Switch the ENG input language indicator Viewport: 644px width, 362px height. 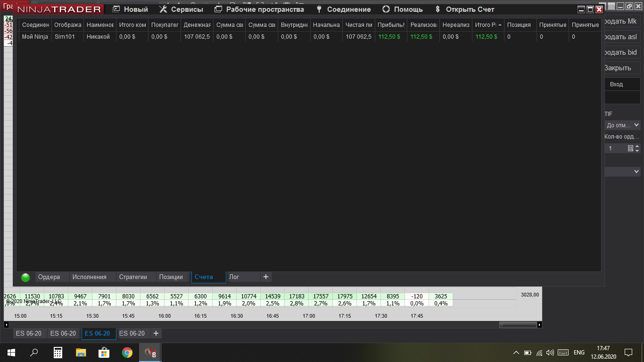579,353
